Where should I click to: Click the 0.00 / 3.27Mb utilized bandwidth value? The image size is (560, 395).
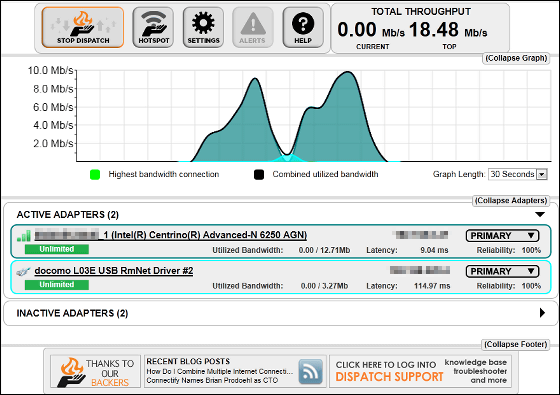tap(324, 286)
